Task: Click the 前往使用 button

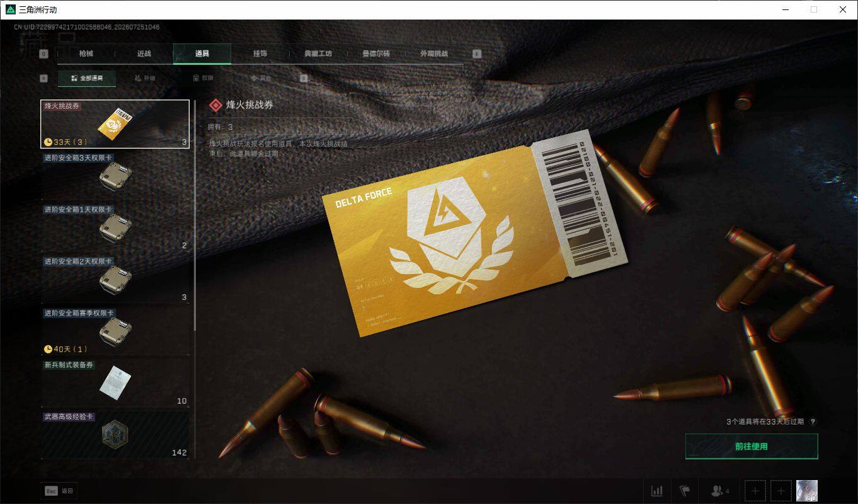Action: click(x=752, y=446)
